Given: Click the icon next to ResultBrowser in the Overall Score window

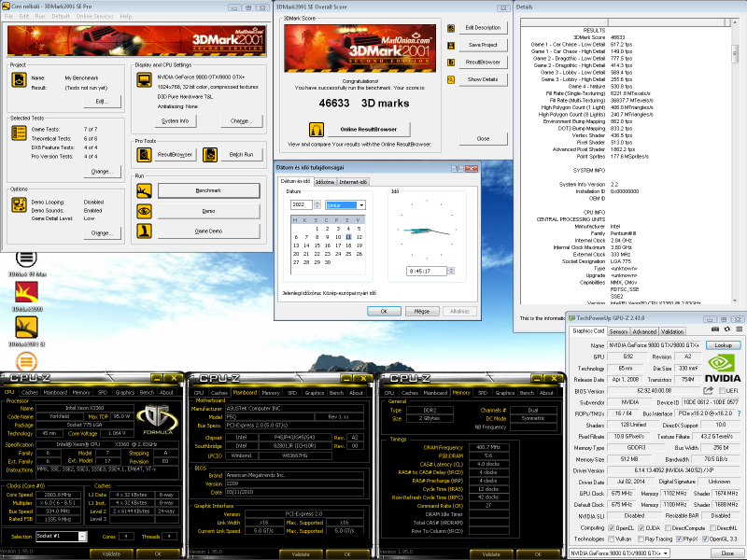Looking at the screenshot, I should [451, 63].
